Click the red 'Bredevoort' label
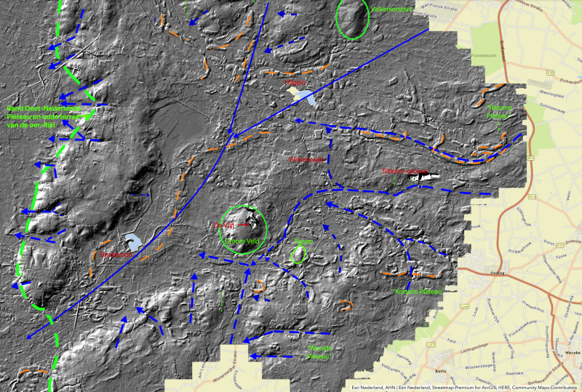The width and height of the screenshot is (582, 392). point(116,255)
